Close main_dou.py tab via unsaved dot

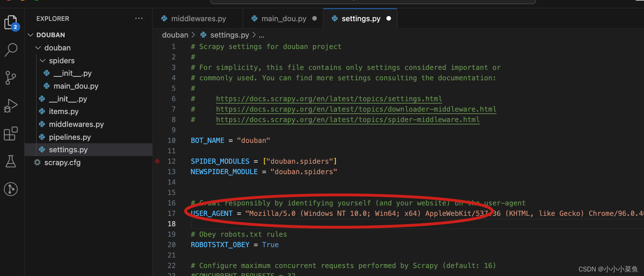(315, 18)
